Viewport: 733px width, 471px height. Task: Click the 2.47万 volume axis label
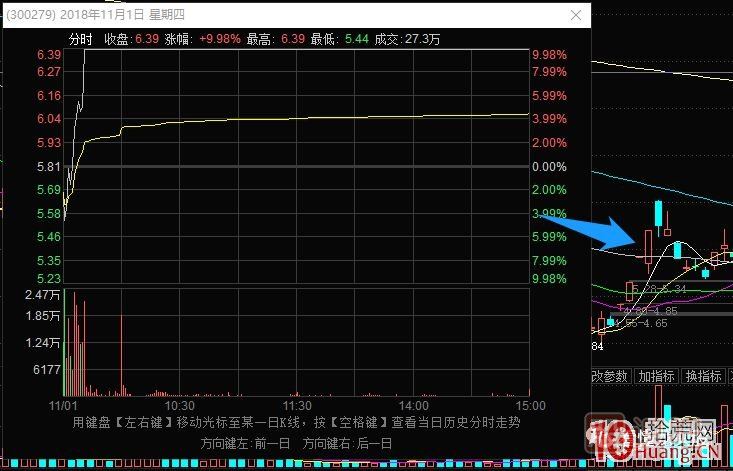point(43,296)
